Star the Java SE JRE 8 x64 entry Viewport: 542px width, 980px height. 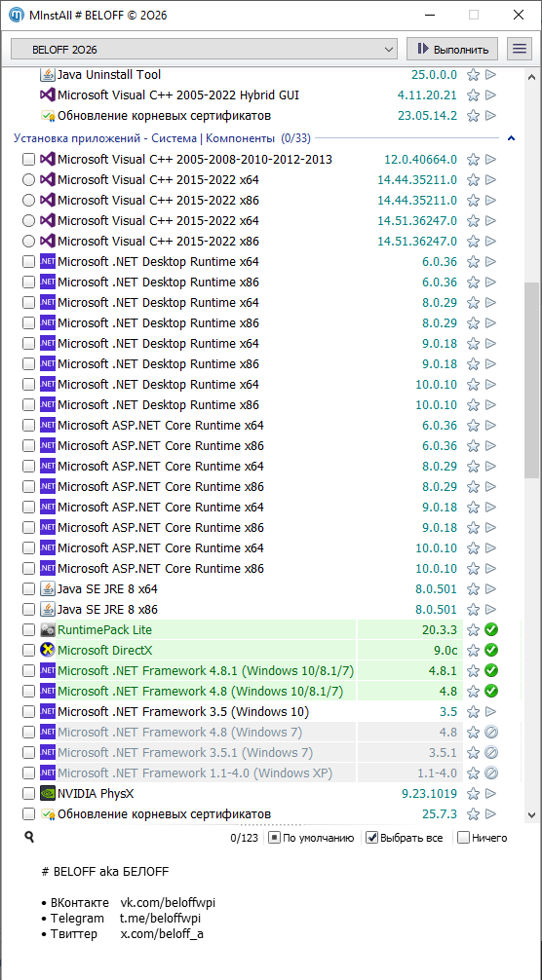474,588
